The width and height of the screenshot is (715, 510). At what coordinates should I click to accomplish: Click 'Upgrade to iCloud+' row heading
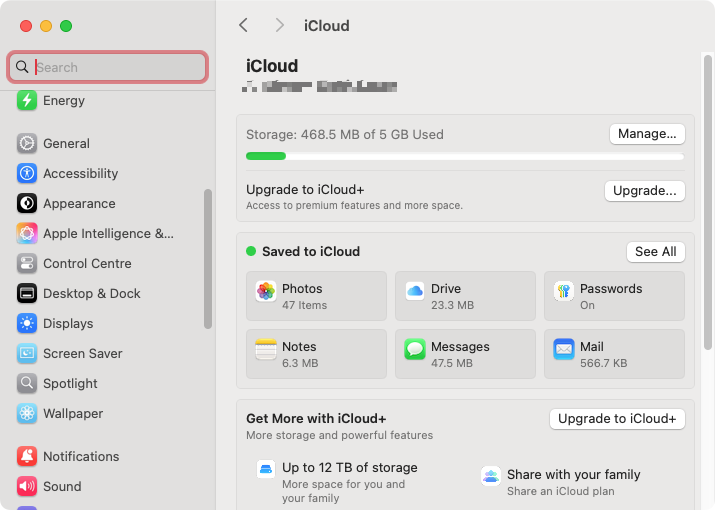tap(305, 190)
